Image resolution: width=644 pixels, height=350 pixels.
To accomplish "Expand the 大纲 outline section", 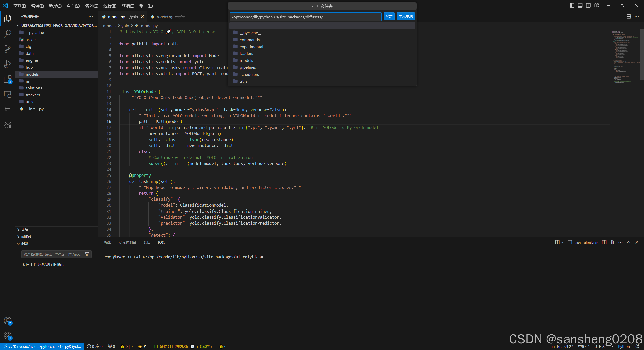I will (x=25, y=230).
